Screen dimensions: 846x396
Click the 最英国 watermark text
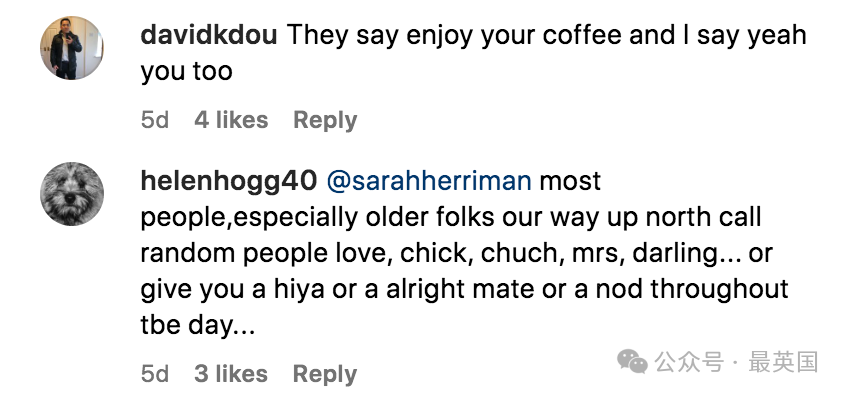[783, 361]
